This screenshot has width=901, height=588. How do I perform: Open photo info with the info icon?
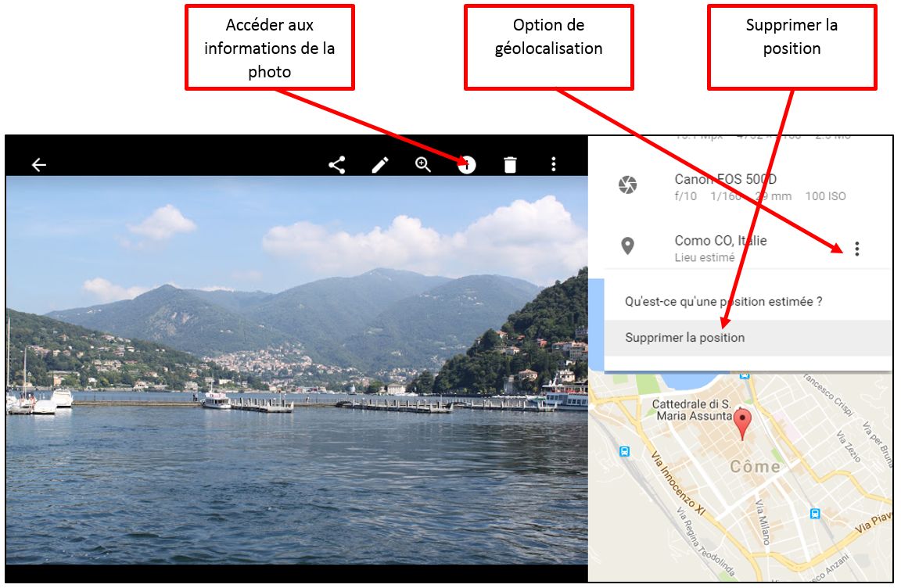click(x=467, y=166)
